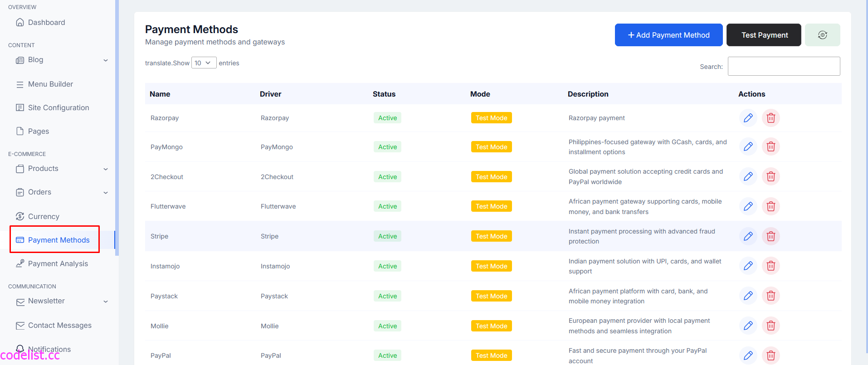The height and width of the screenshot is (365, 868).
Task: Delete the Razorpay payment method
Action: (771, 118)
